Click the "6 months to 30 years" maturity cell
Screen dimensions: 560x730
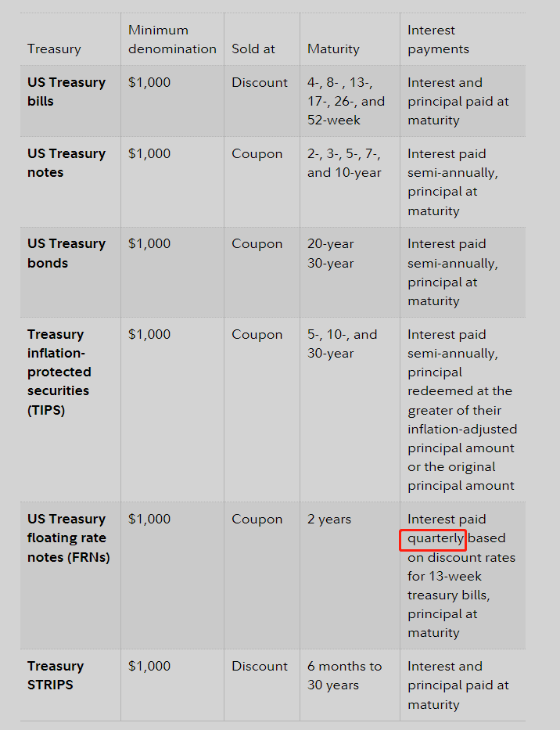(344, 675)
